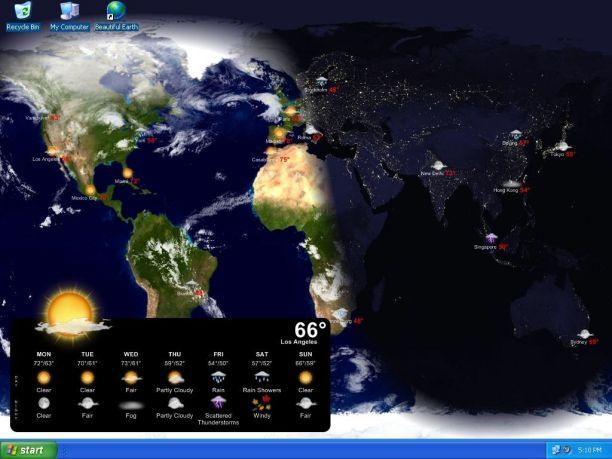Click the Start button on taskbar
The width and height of the screenshot is (612, 459).
coord(29,450)
